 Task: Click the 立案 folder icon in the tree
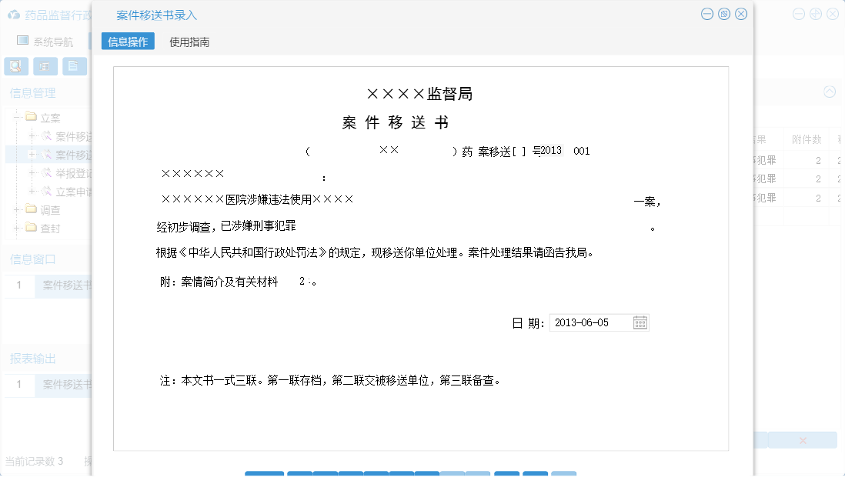click(31, 116)
